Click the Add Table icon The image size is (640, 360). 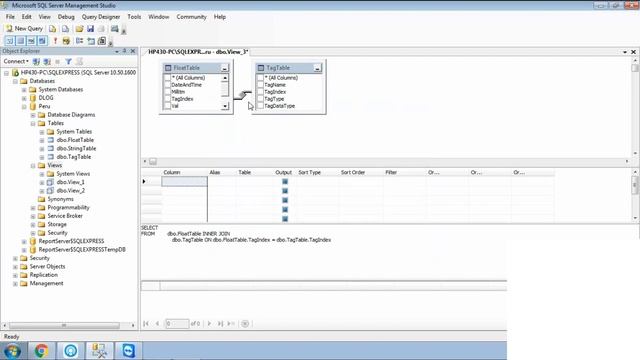tap(91, 41)
